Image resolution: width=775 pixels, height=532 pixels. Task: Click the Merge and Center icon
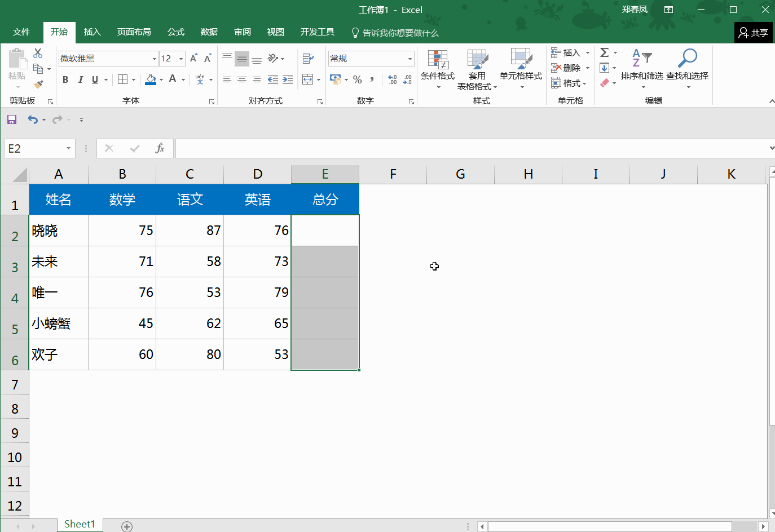pos(308,79)
